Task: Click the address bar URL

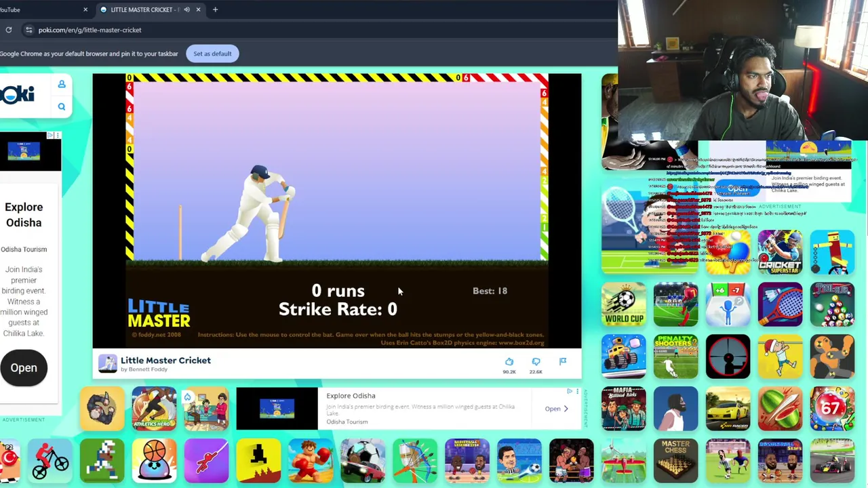Action: (x=90, y=30)
